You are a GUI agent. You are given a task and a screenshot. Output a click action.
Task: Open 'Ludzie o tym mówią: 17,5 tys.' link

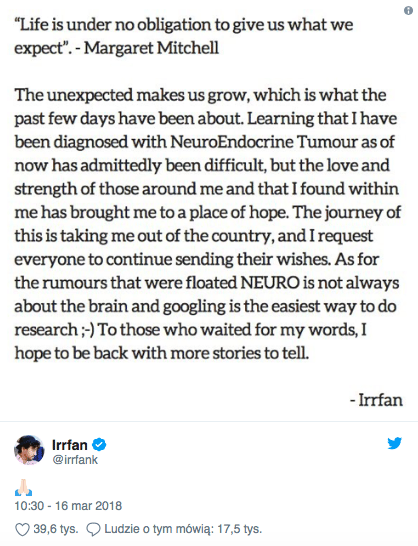[x=183, y=529]
